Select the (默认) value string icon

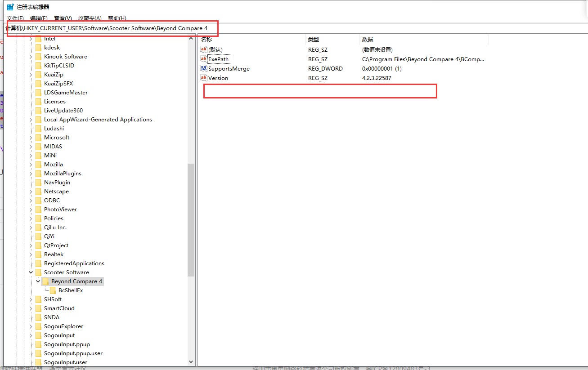204,49
